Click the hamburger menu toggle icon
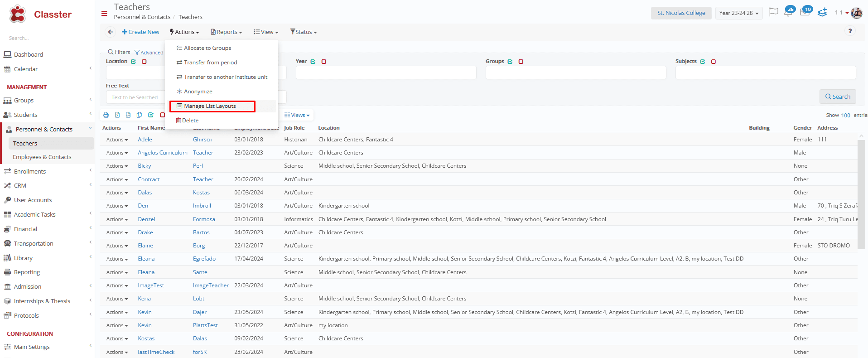The height and width of the screenshot is (358, 868). click(x=104, y=14)
